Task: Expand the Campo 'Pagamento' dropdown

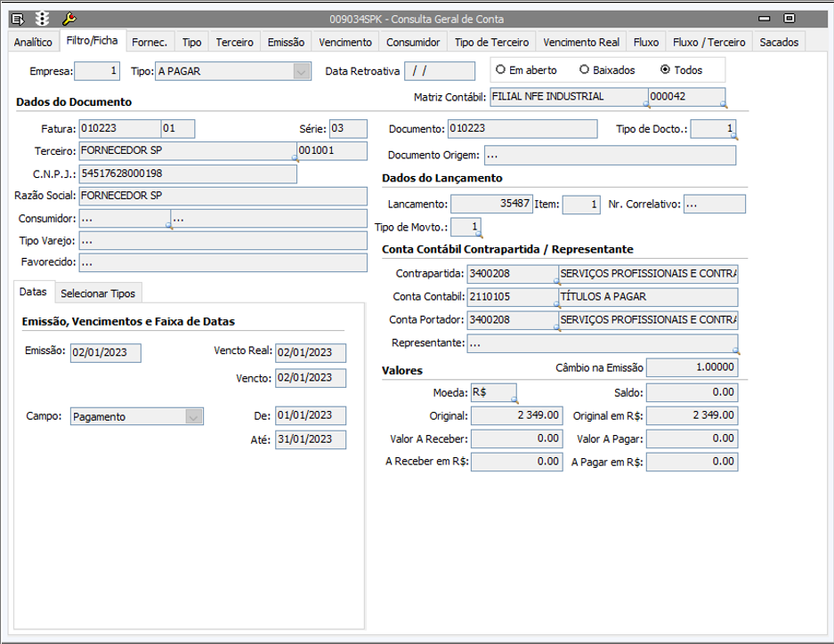Action: click(193, 416)
